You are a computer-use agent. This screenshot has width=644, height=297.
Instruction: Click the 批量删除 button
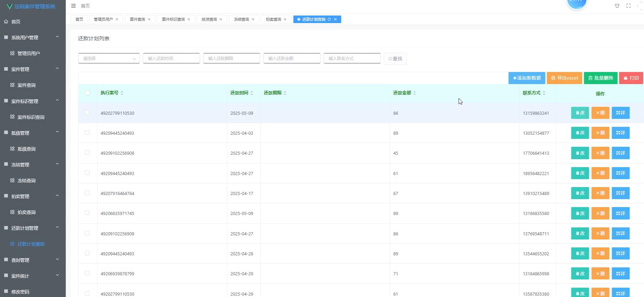click(601, 78)
